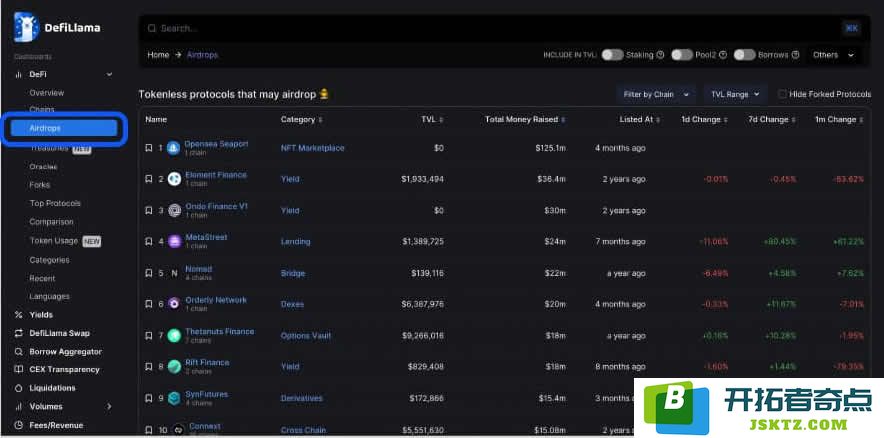Open Languages in sidebar

pos(50,297)
